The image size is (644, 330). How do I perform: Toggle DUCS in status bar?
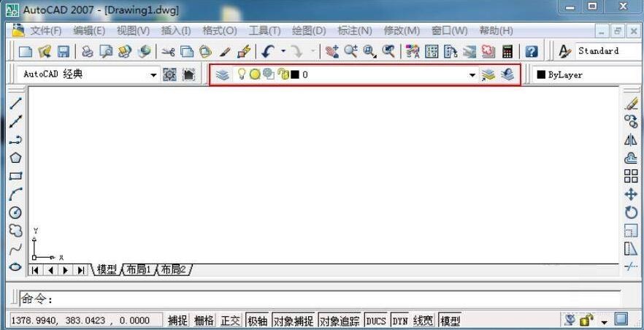(x=376, y=321)
